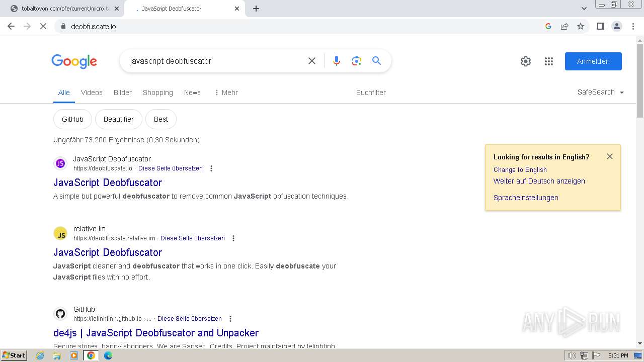Open the clock showing 5:31 PM
The width and height of the screenshot is (644, 362).
click(618, 355)
